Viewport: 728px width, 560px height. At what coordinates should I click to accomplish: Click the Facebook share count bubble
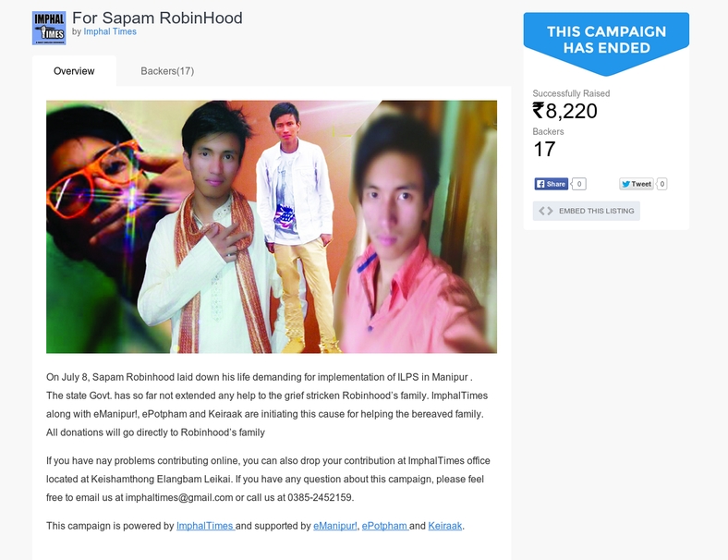coord(579,184)
